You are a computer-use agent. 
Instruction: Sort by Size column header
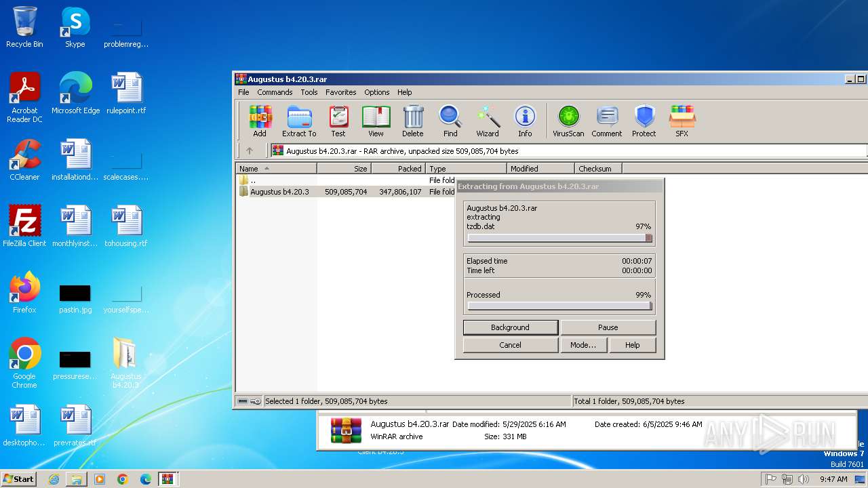coord(344,169)
